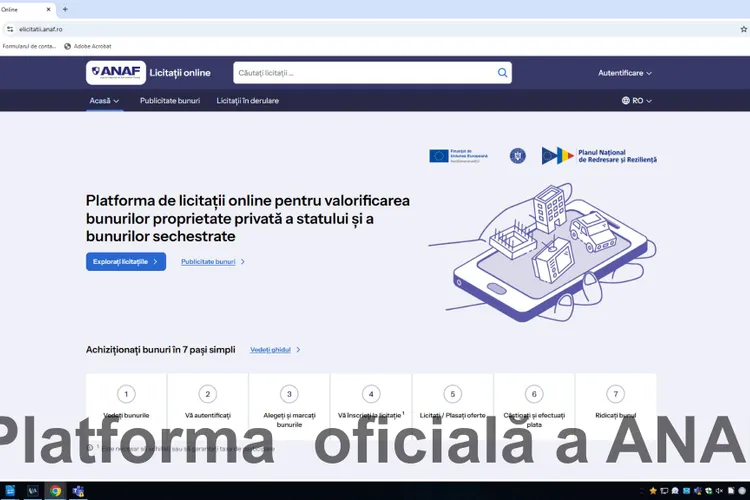
Task: Open a new browser tab
Action: [x=65, y=9]
